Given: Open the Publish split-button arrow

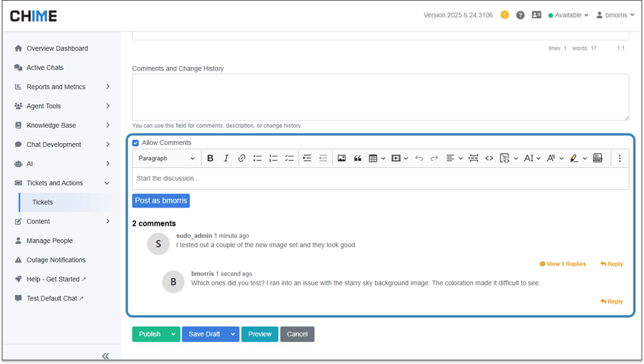Looking at the screenshot, I should click(x=173, y=334).
